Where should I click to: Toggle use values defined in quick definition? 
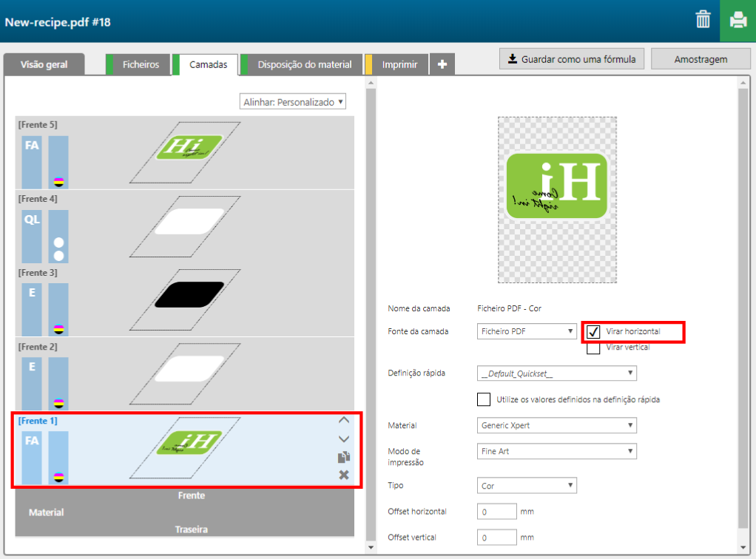click(484, 399)
